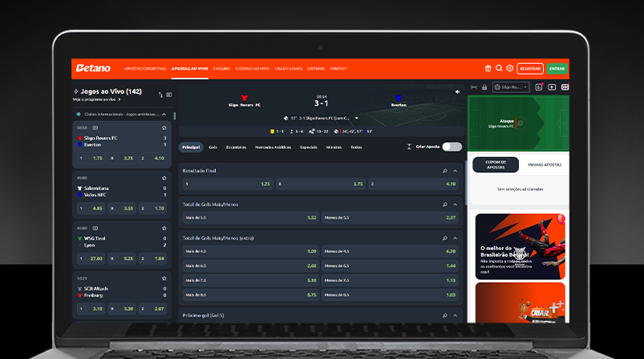Image resolution: width=644 pixels, height=359 pixels.
Task: Favorite the Sligo Rovers vs Everton match star
Action: (x=164, y=127)
